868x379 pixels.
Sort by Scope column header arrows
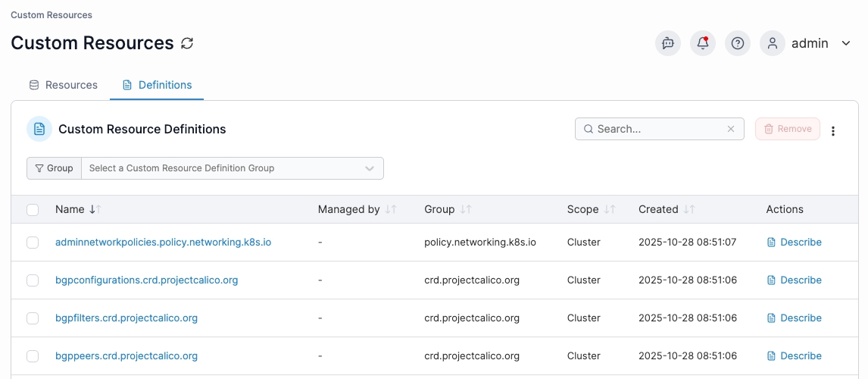point(609,209)
